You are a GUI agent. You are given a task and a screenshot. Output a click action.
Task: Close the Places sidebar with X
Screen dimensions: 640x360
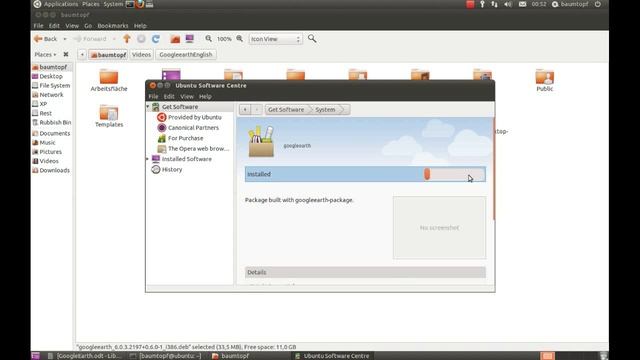point(66,54)
